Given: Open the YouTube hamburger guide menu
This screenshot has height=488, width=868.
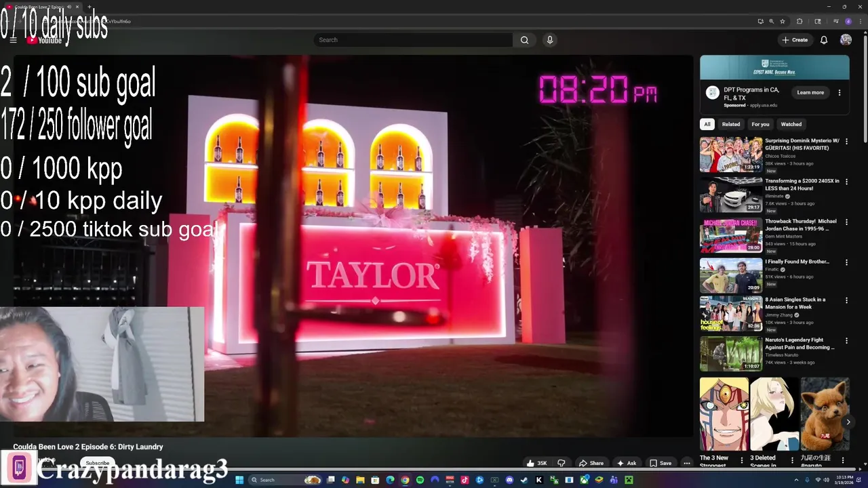Looking at the screenshot, I should [13, 40].
